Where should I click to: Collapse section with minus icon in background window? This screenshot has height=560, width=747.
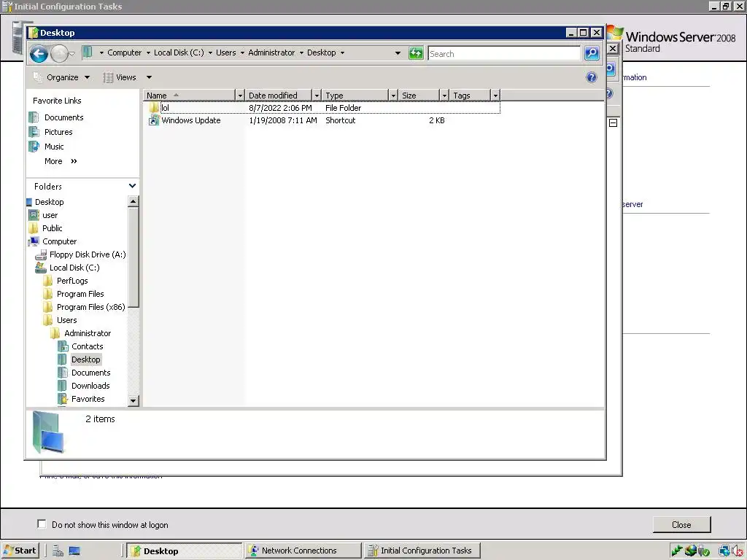tap(613, 122)
